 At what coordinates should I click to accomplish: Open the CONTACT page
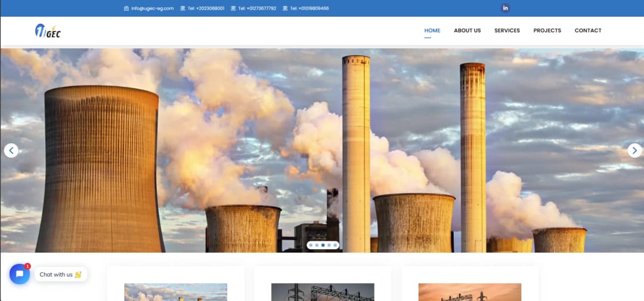point(588,30)
